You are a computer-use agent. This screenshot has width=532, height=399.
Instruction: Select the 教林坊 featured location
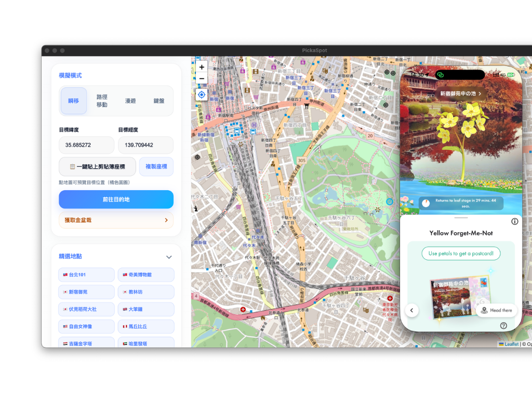[x=146, y=292]
